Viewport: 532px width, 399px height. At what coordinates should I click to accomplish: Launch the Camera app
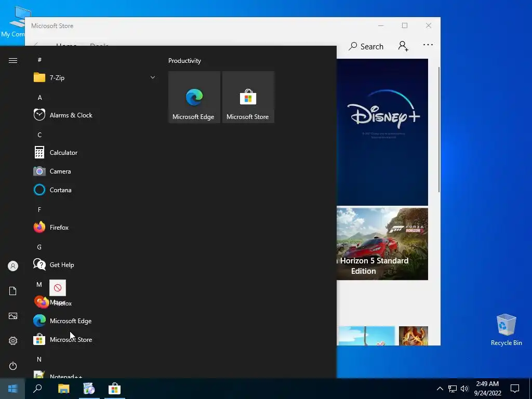coord(95,171)
